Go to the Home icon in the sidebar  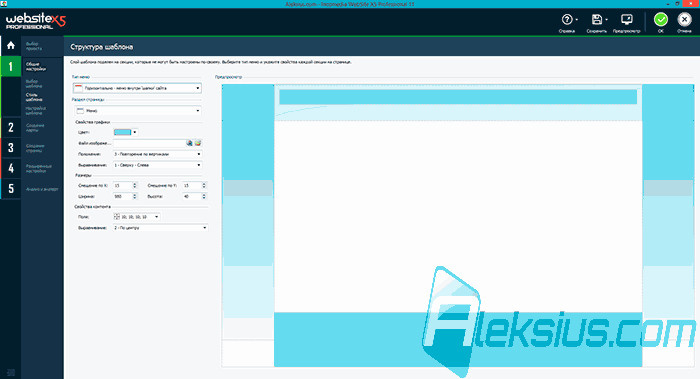tap(11, 46)
